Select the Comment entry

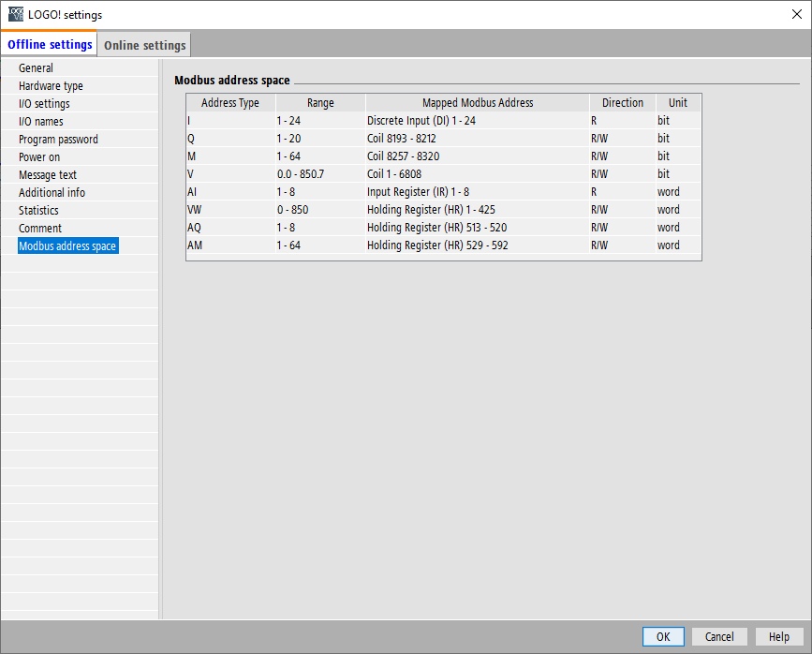click(40, 228)
